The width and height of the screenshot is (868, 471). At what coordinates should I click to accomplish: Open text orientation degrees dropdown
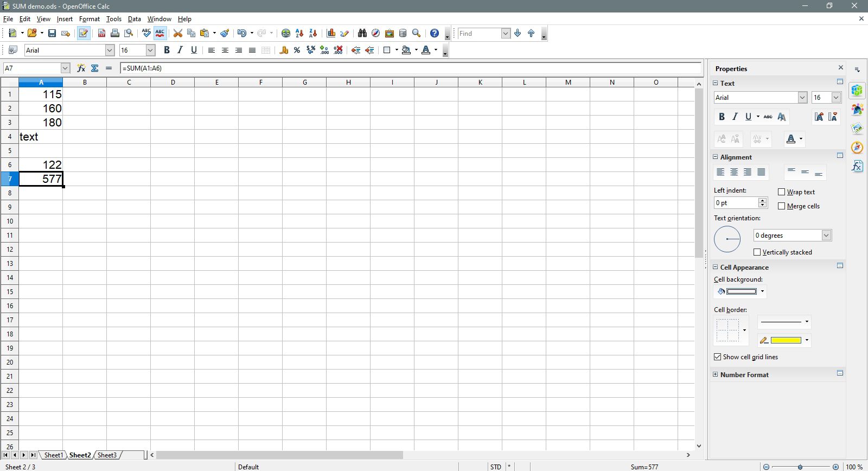826,235
